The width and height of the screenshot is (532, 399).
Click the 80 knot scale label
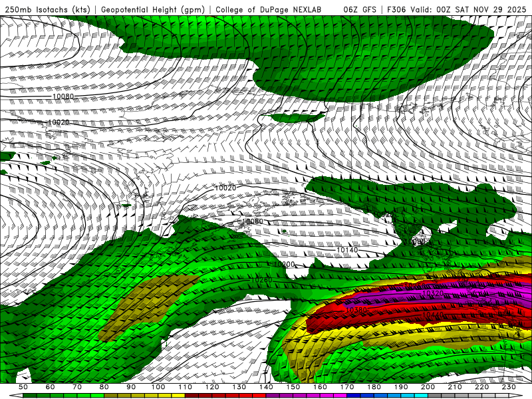(x=104, y=387)
